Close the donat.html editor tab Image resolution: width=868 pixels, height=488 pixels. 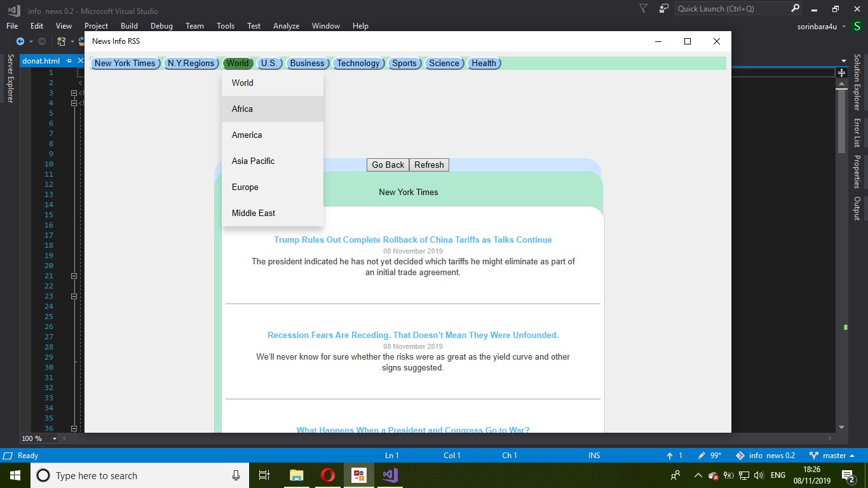(x=80, y=61)
